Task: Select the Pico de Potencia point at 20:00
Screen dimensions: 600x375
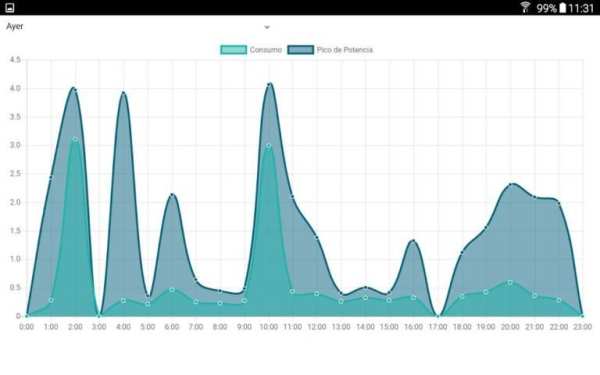Action: pos(510,184)
